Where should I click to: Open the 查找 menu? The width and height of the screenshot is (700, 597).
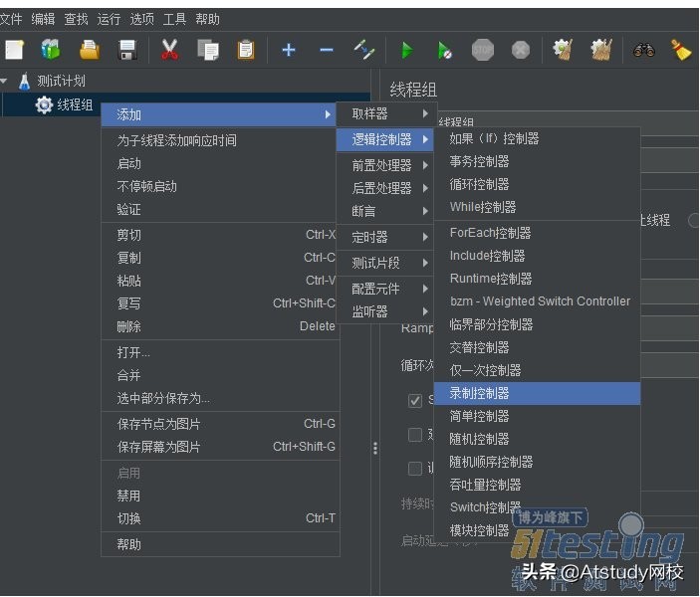pyautogui.click(x=76, y=19)
